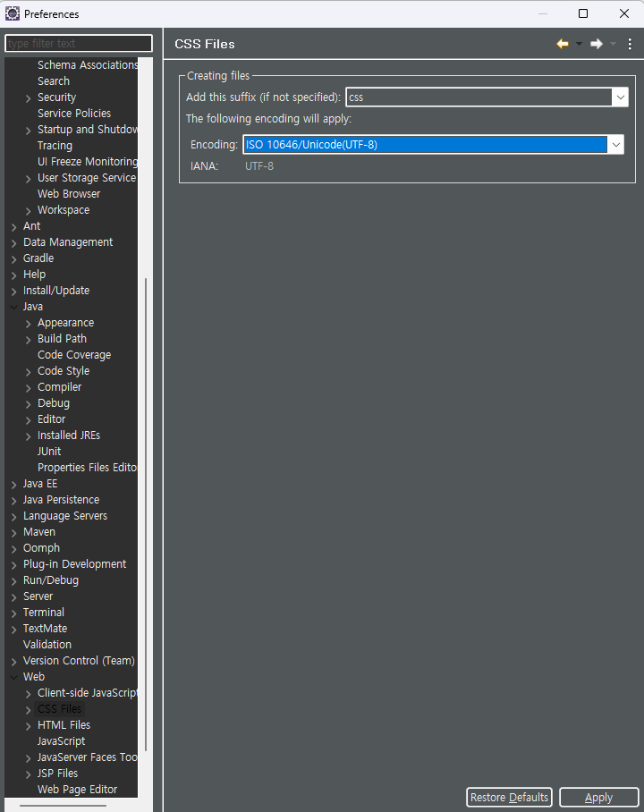644x812 pixels.
Task: Expand the Client-side JavaScript node
Action: (29, 693)
